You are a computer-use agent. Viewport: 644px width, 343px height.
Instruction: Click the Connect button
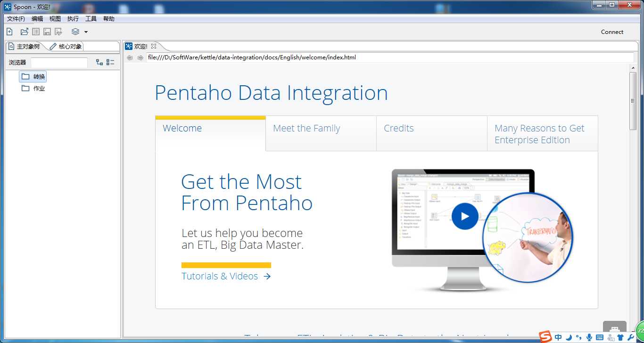612,32
